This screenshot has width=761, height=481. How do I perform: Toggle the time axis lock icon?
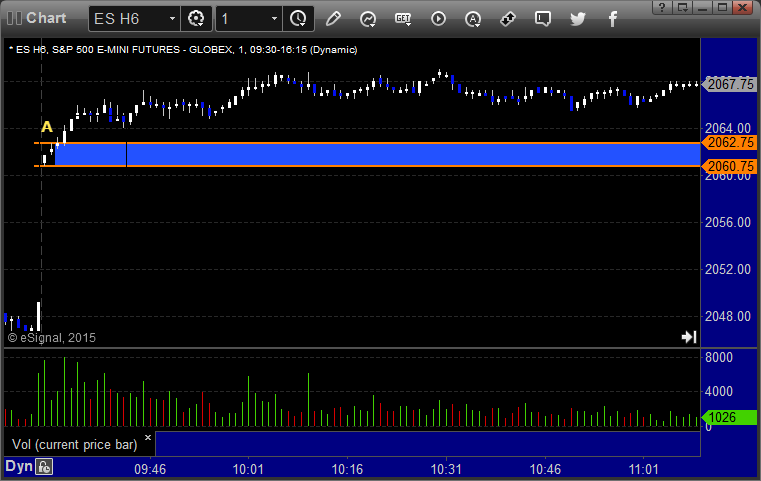click(x=44, y=467)
